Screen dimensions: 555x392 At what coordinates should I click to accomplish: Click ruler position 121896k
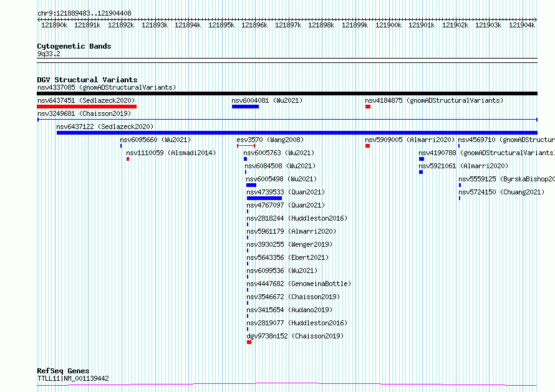click(x=254, y=25)
